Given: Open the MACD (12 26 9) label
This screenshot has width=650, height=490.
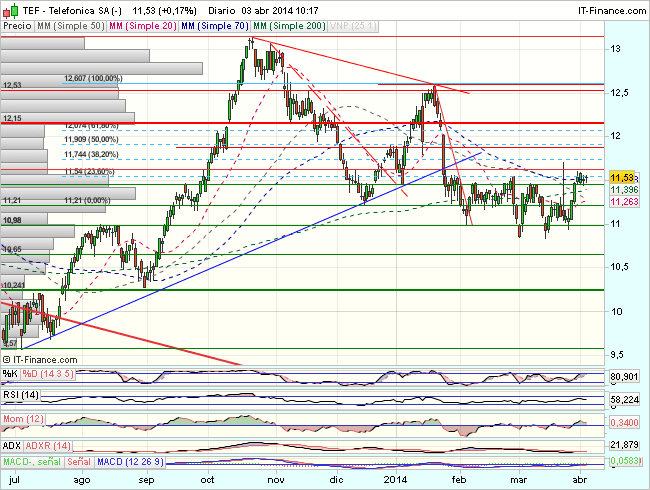Looking at the screenshot, I should tap(130, 462).
